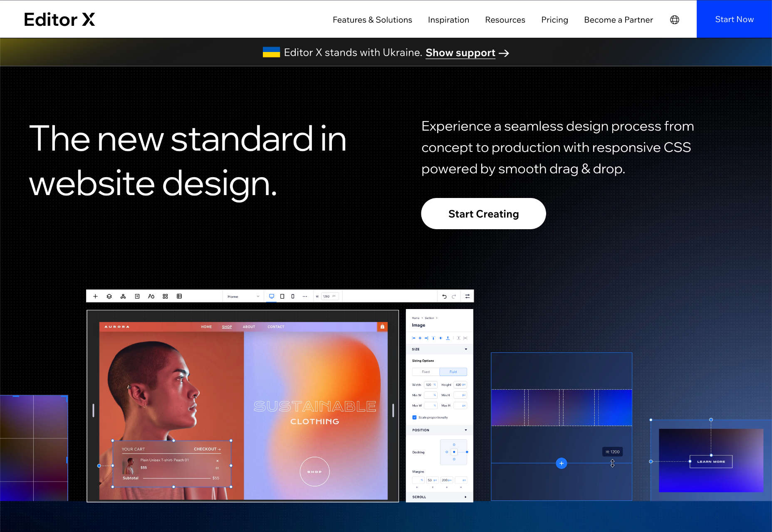The height and width of the screenshot is (532, 772).
Task: Expand the SCROLL section arrow
Action: [465, 497]
